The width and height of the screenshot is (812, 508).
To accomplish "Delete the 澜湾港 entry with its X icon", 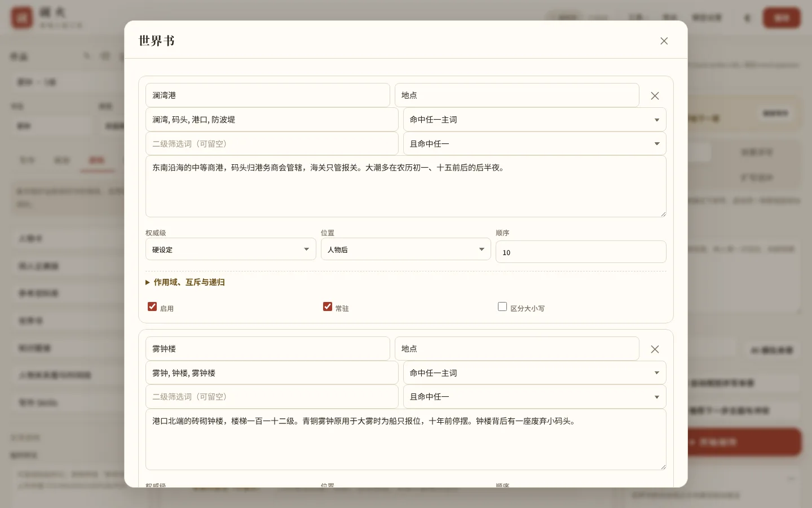I will (655, 96).
